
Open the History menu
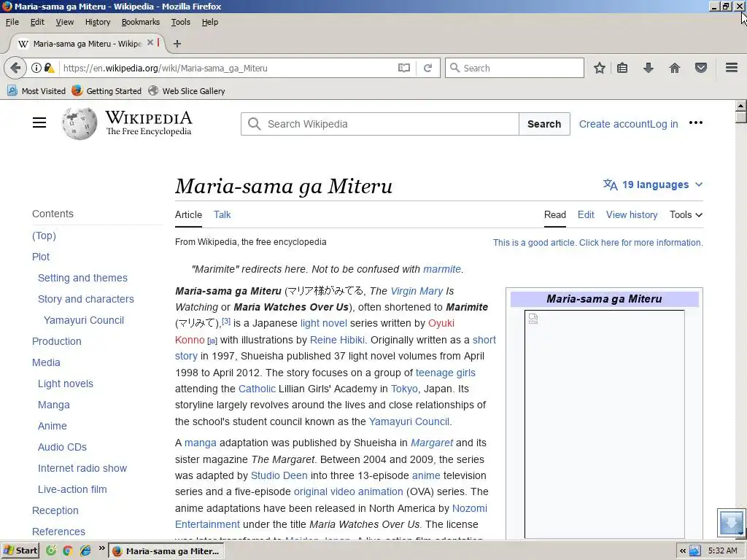(98, 22)
